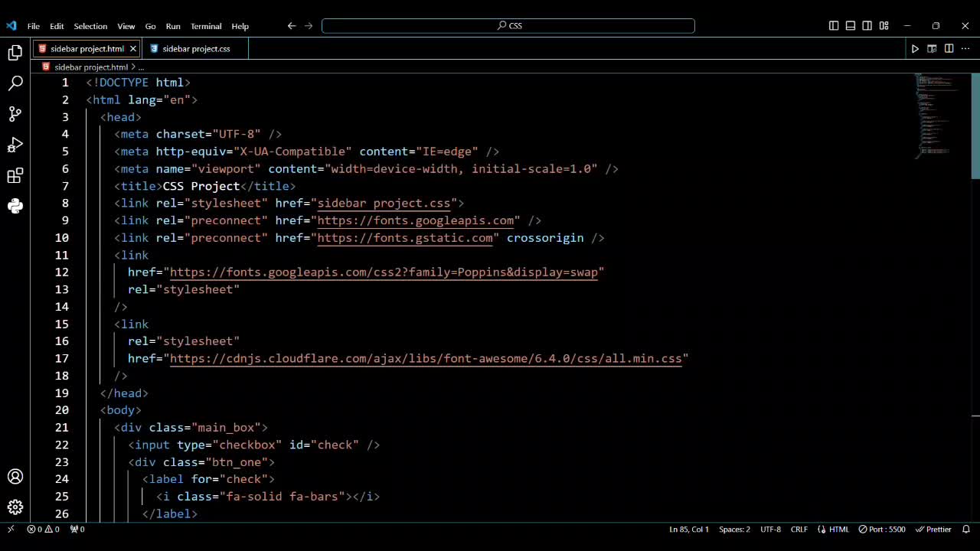
Task: Open the File menu
Action: pos(34,26)
